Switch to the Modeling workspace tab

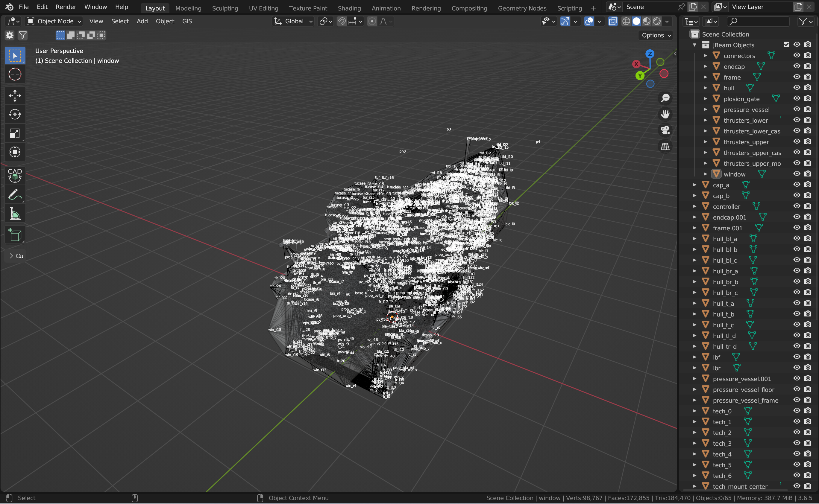point(188,8)
